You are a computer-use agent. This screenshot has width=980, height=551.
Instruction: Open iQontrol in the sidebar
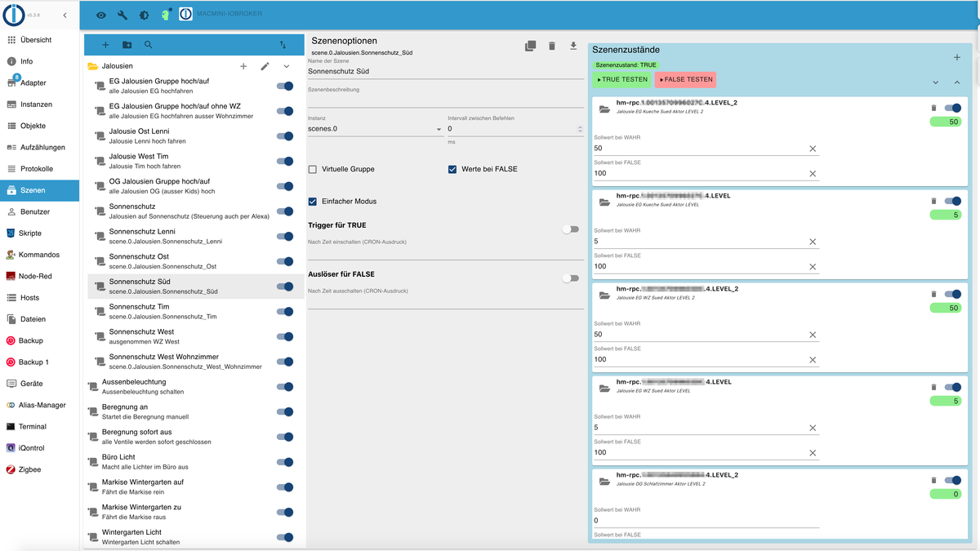[39, 448]
